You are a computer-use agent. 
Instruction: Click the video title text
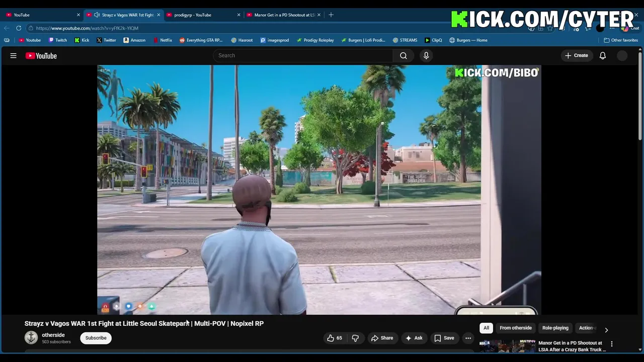click(144, 323)
